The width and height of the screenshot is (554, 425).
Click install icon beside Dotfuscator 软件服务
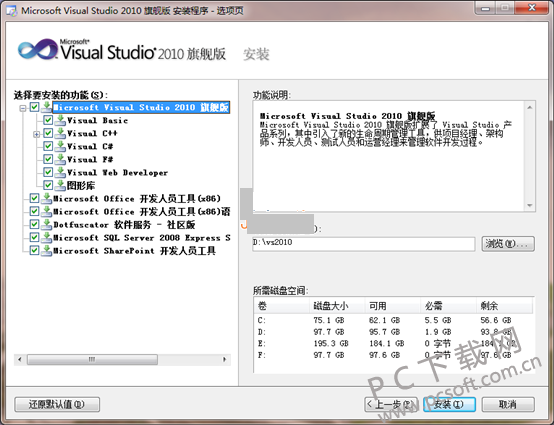[x=46, y=224]
